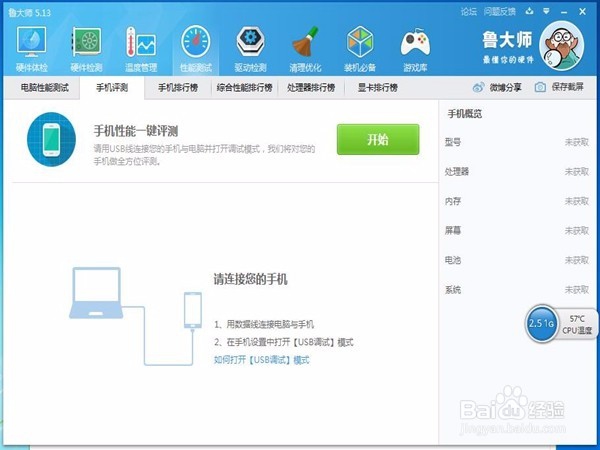Click step 2 在手机设置中打开 USB调试 text
This screenshot has width=600, height=450.
[284, 342]
